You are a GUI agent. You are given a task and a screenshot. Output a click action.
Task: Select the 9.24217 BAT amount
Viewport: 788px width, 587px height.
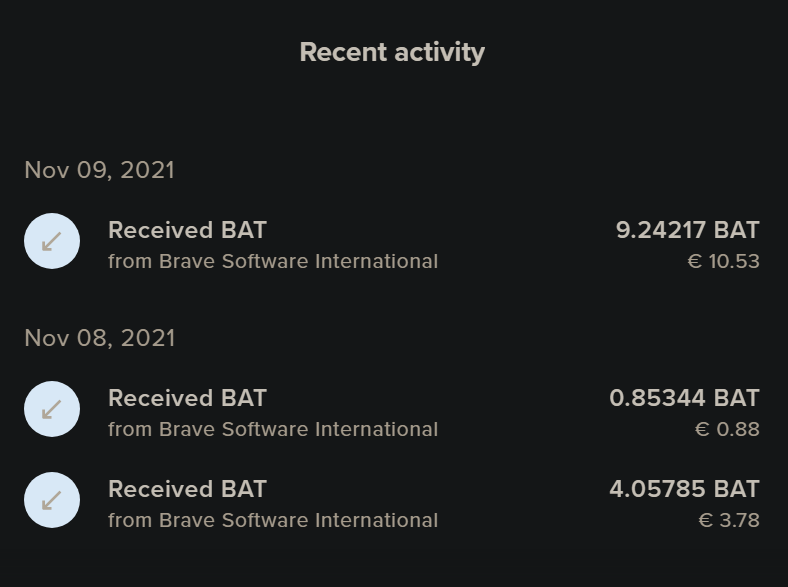click(687, 230)
